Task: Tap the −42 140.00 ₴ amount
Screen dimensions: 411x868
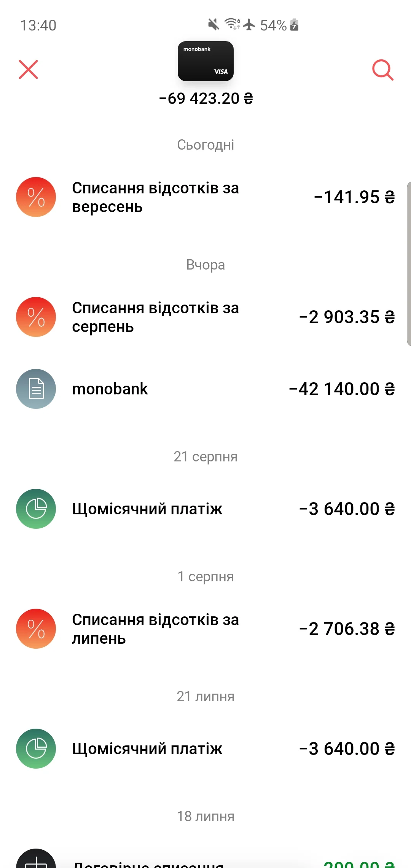Action: (342, 389)
